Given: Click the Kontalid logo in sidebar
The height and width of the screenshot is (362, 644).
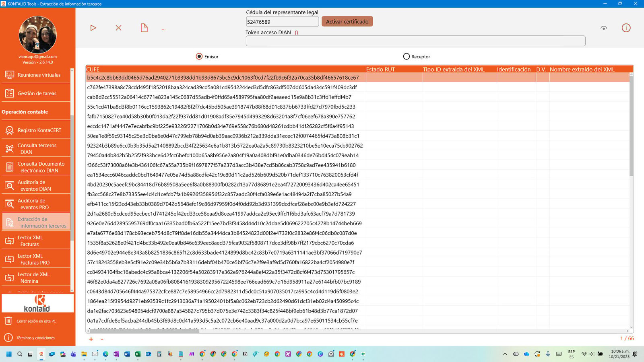Looking at the screenshot, I should [37, 303].
